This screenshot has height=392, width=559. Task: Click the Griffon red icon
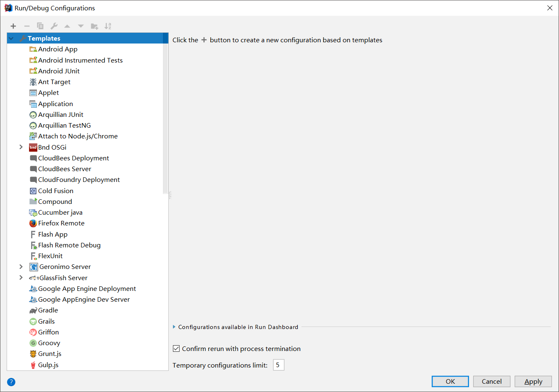(33, 332)
